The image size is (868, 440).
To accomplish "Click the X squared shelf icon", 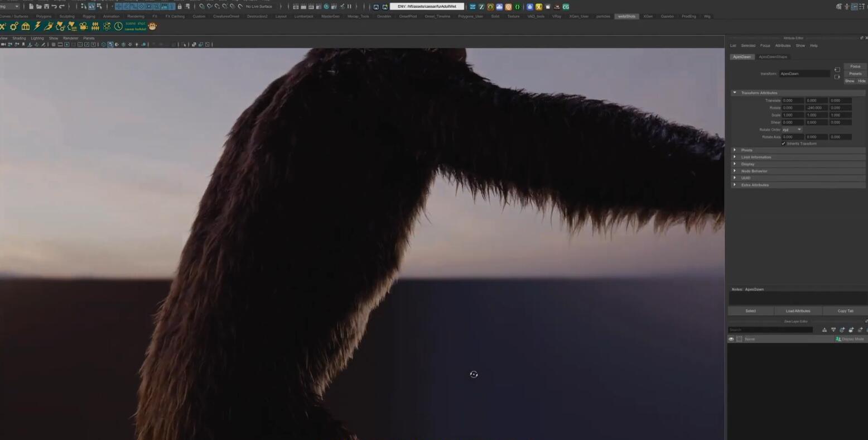I will pyautogui.click(x=3, y=26).
